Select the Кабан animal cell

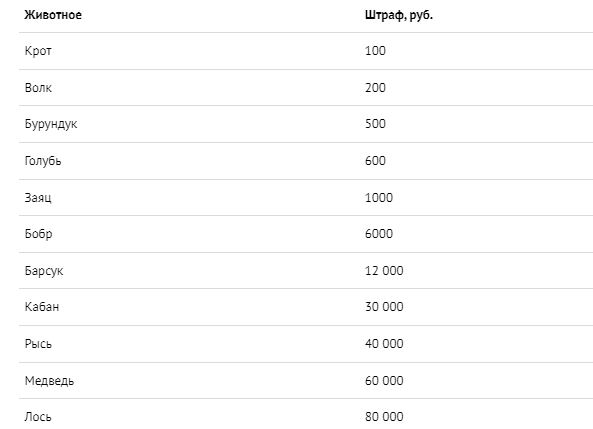tap(42, 307)
